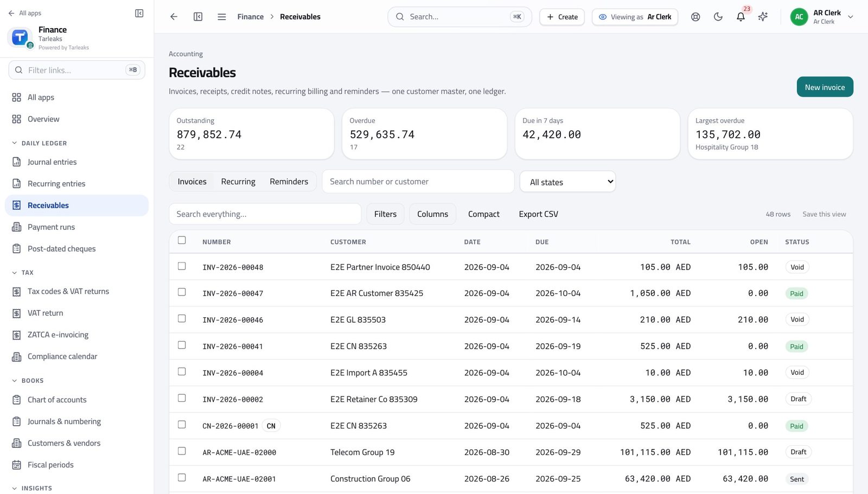Check the box for AR-ACME-UAE-02001

click(x=182, y=478)
